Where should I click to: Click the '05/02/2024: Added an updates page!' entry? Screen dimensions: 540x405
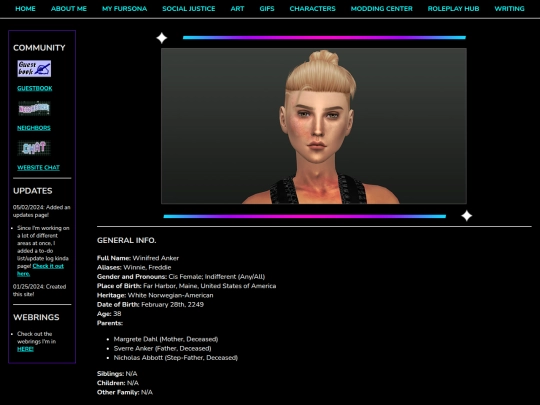click(42, 211)
